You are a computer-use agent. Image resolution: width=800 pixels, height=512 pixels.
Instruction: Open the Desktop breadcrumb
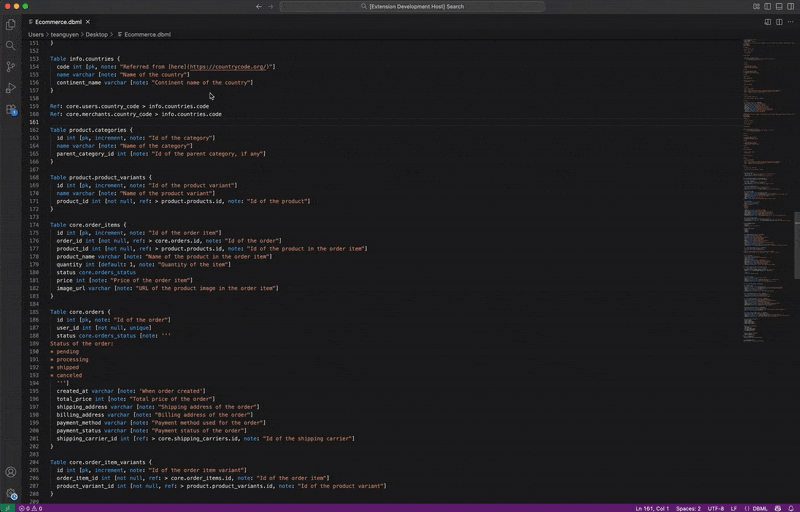[96, 35]
